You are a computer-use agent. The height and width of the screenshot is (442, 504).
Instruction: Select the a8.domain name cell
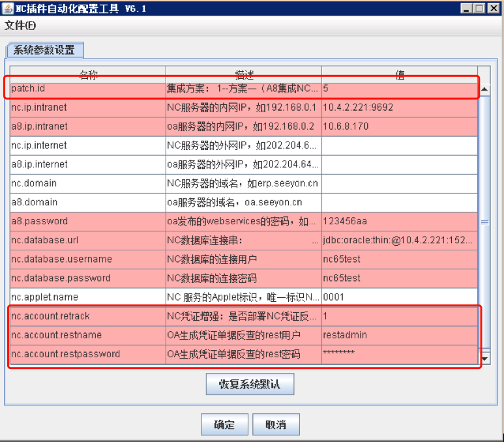(88, 203)
